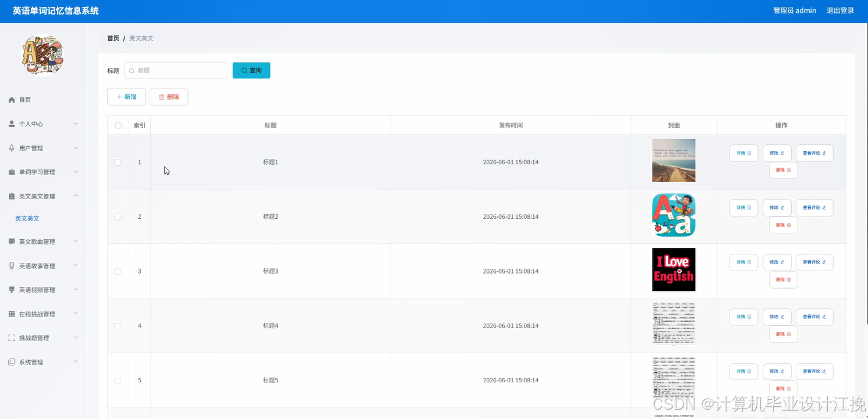
Task: Check the checkbox for row 标题3
Action: [118, 272]
